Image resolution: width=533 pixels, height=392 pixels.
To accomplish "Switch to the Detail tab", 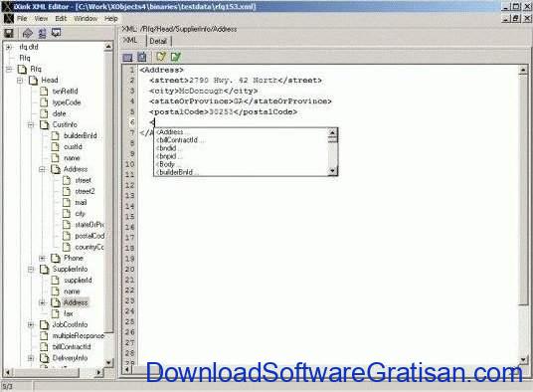I will tap(158, 41).
